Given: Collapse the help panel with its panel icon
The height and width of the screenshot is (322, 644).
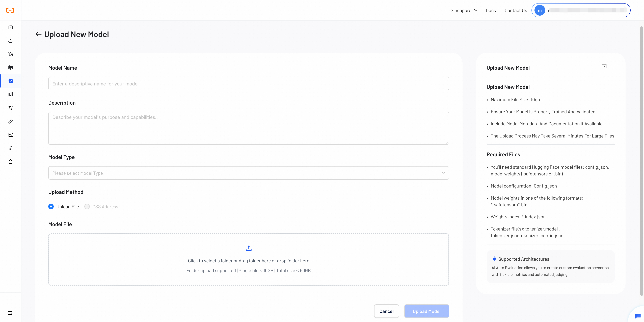Looking at the screenshot, I should (x=604, y=66).
